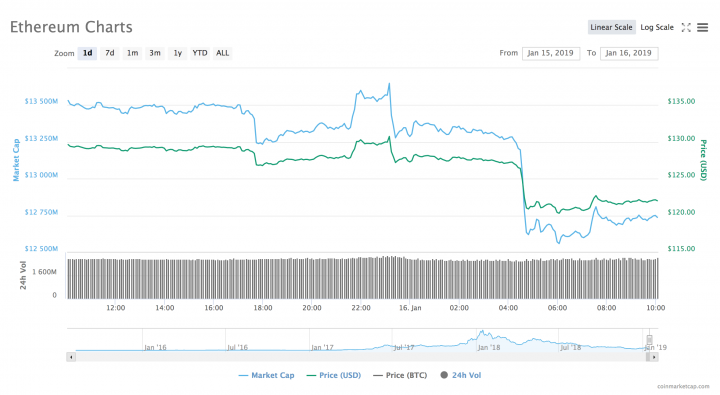The height and width of the screenshot is (395, 720).
Task: Choose the ALL zoom range
Action: pos(222,53)
